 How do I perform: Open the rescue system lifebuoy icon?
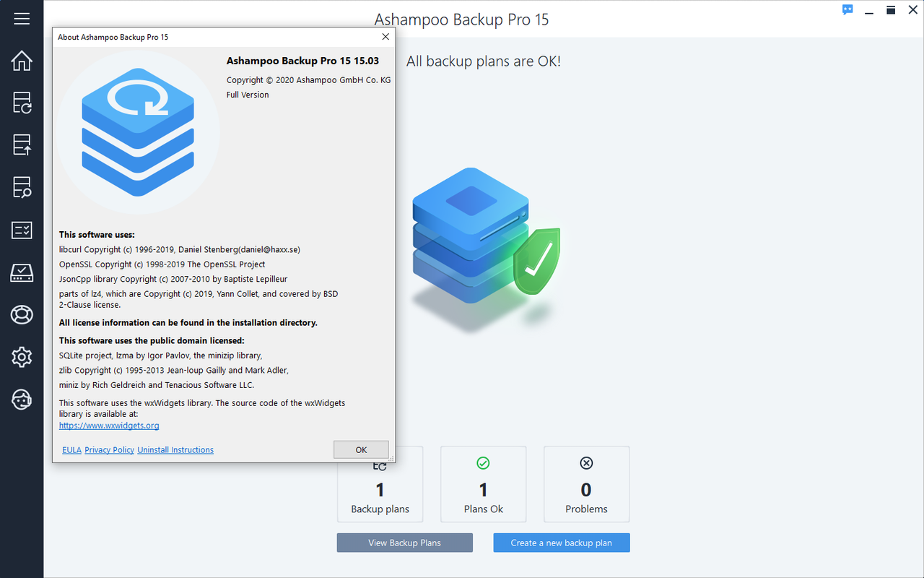22,314
